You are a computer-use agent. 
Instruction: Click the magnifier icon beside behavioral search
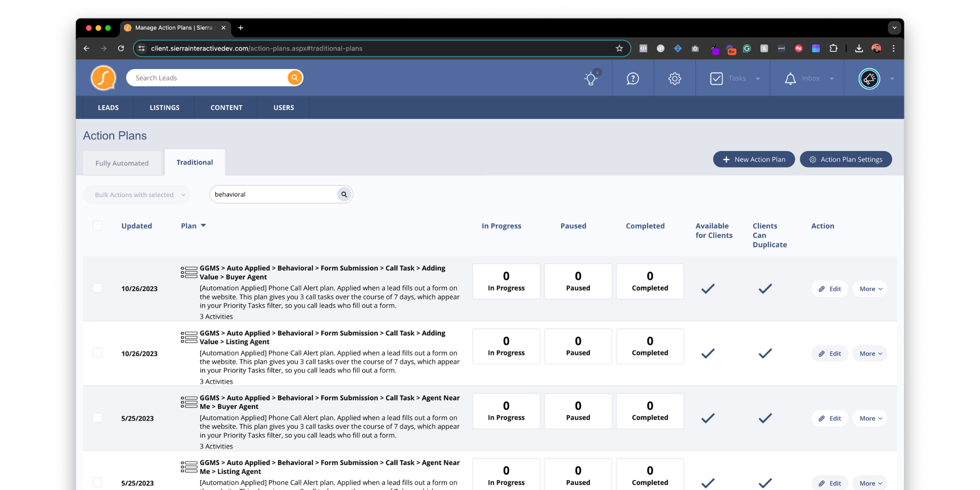click(344, 195)
